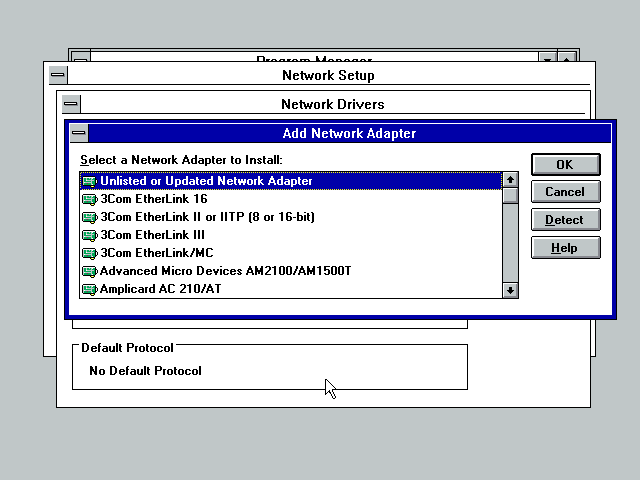Viewport: 640px width, 480px height.
Task: Click the adapter list scroll up arrow
Action: 510,180
